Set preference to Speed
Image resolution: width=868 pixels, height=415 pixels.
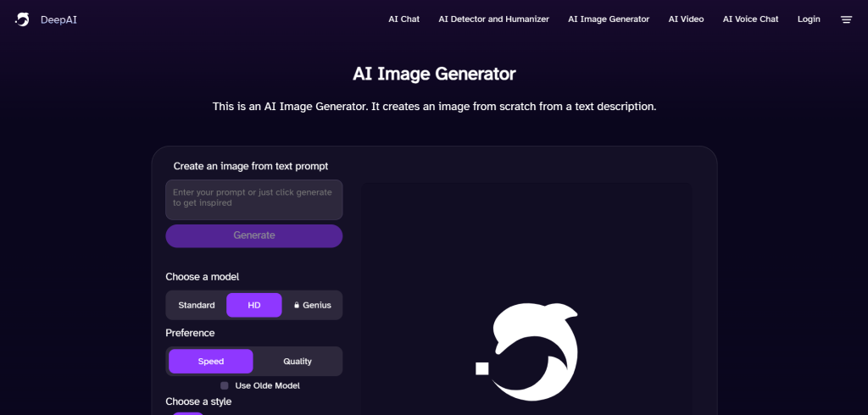[x=211, y=362]
